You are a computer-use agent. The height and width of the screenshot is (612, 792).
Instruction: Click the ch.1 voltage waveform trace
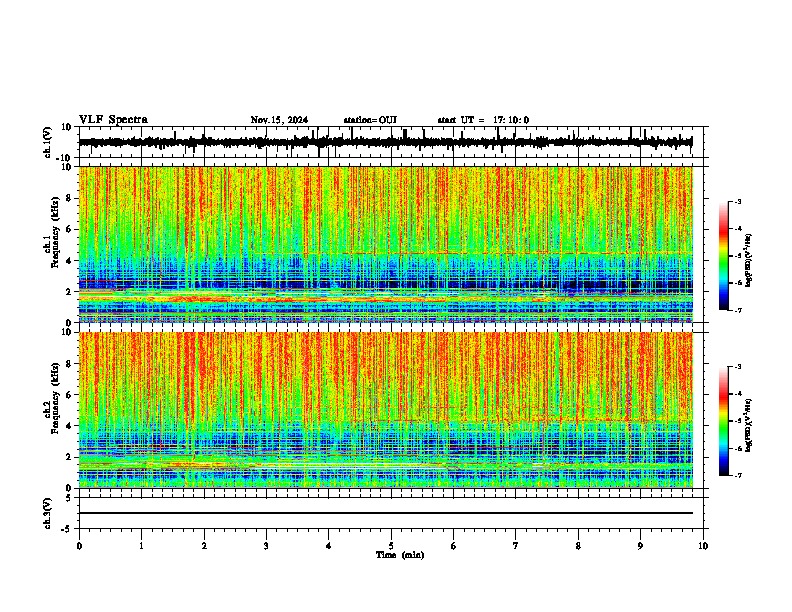click(386, 142)
